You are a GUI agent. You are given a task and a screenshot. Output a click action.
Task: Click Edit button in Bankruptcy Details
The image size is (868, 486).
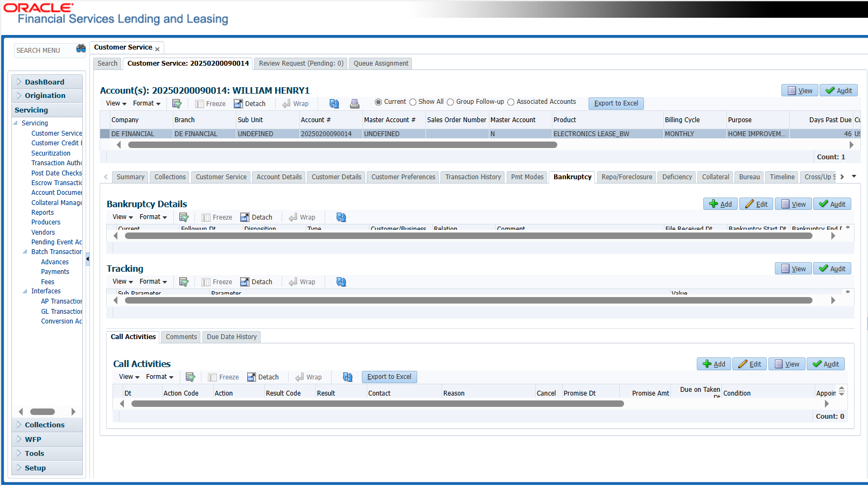coord(756,204)
